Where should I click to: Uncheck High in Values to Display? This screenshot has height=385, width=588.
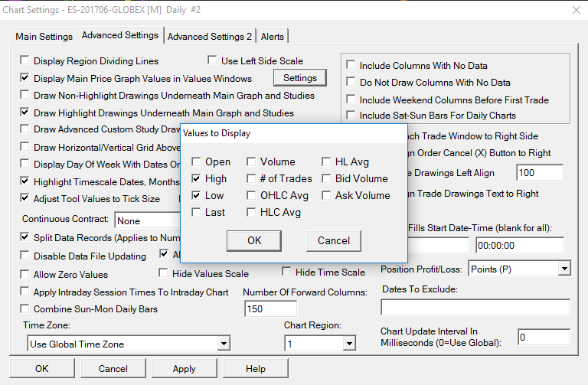coord(196,179)
